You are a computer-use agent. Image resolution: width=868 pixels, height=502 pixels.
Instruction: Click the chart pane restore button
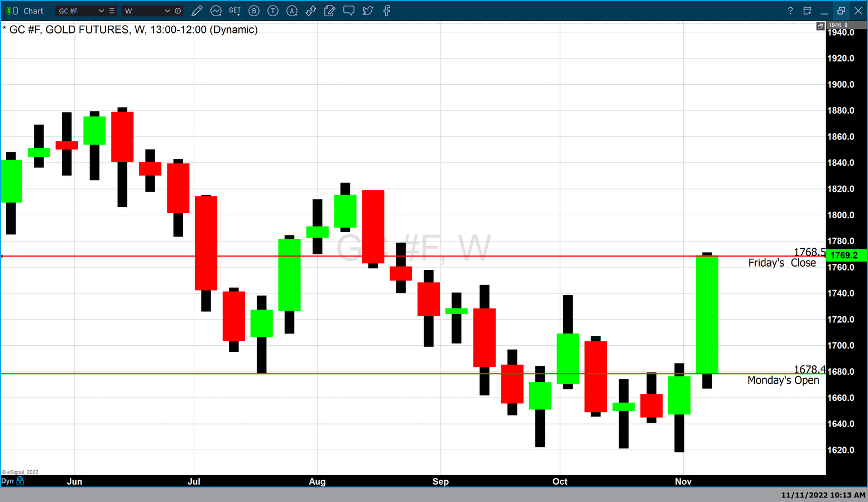[x=820, y=26]
